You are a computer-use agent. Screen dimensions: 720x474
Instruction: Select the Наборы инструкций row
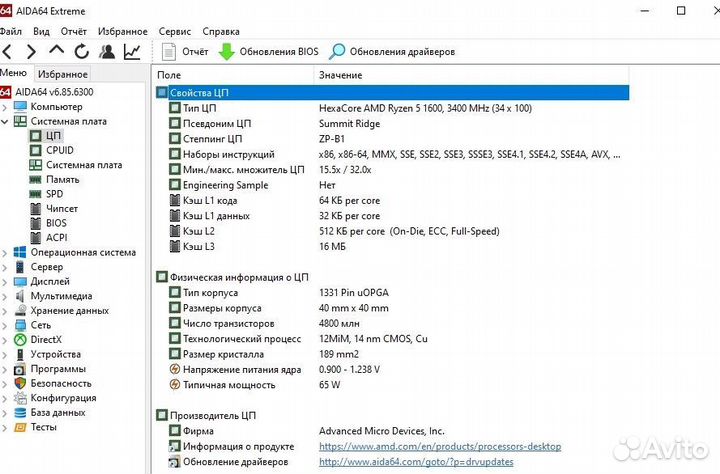pos(393,154)
